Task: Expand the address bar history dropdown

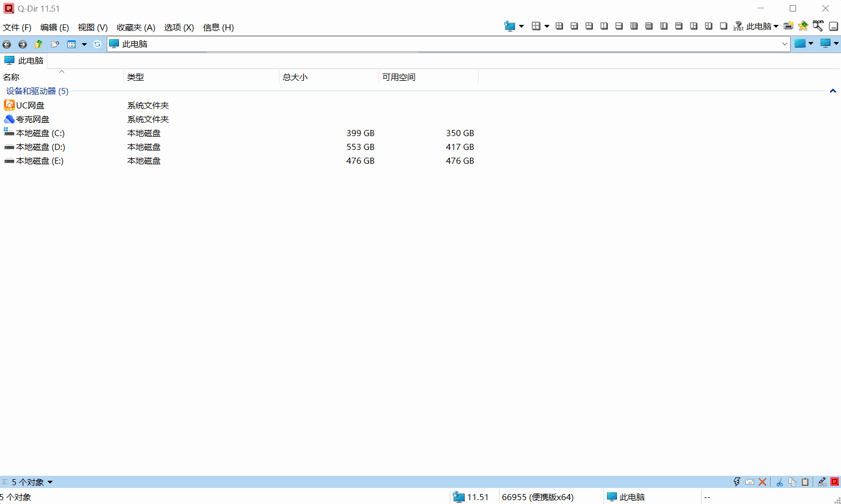Action: (785, 44)
